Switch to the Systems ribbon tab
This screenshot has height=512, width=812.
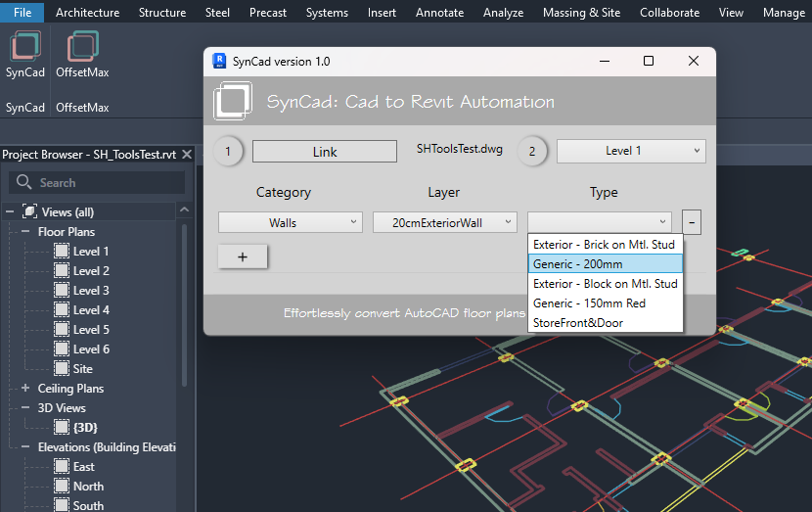(x=327, y=13)
